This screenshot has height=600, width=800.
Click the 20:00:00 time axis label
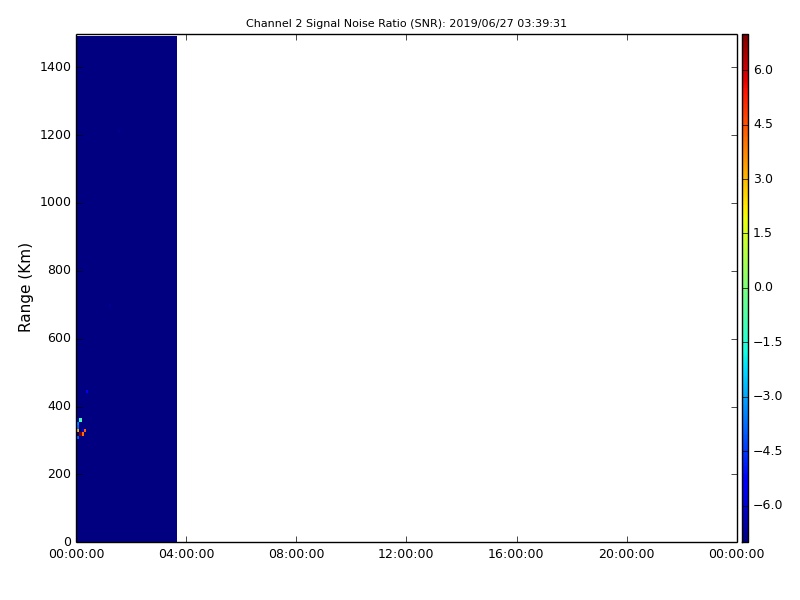pos(627,554)
